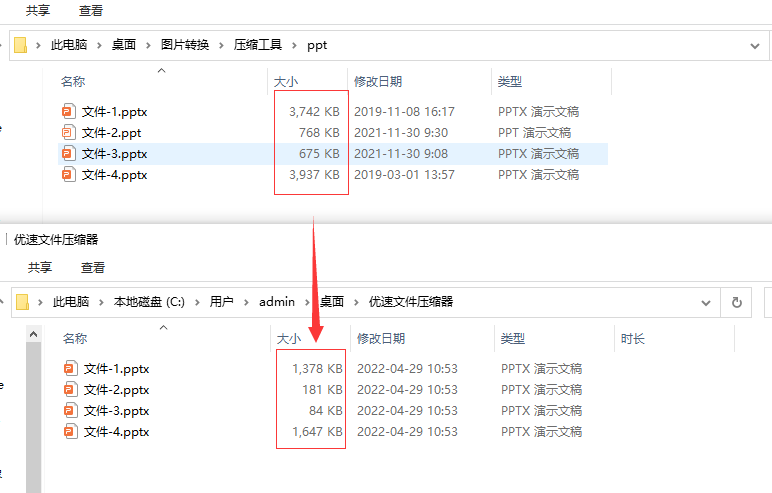
Task: Go to 此电脑 in ppt window breadcrumb
Action: (x=69, y=45)
